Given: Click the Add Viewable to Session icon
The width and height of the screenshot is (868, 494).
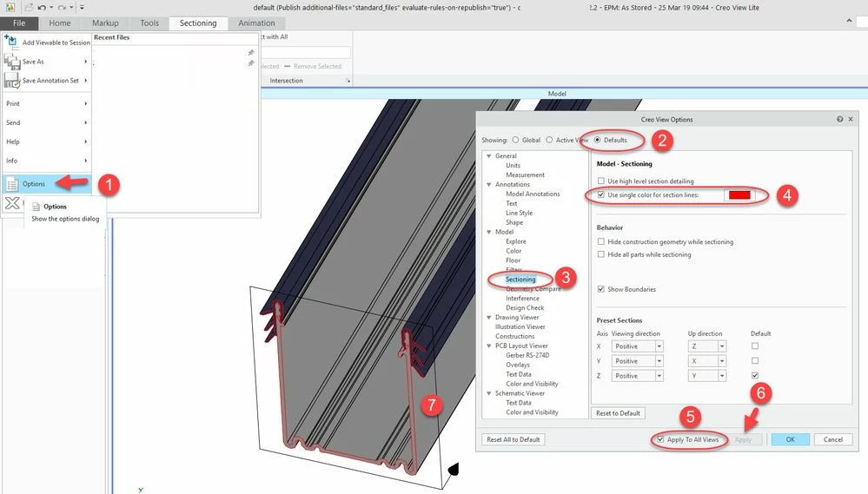Looking at the screenshot, I should [11, 42].
